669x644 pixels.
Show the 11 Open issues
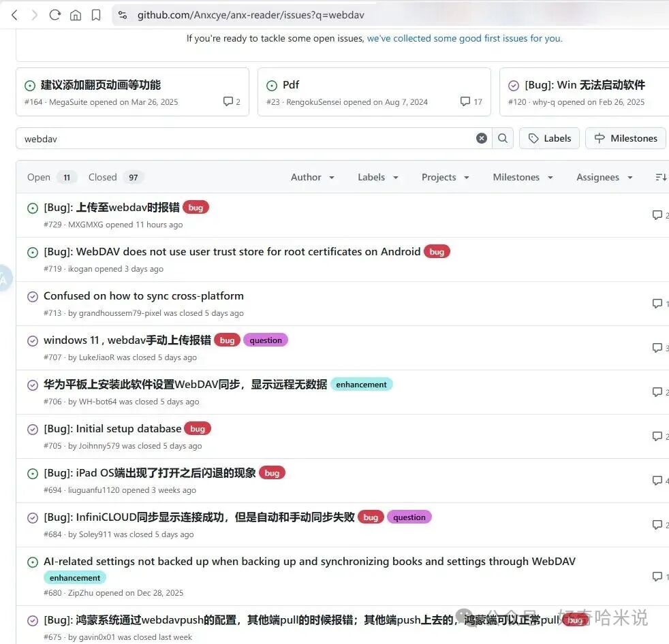point(51,177)
